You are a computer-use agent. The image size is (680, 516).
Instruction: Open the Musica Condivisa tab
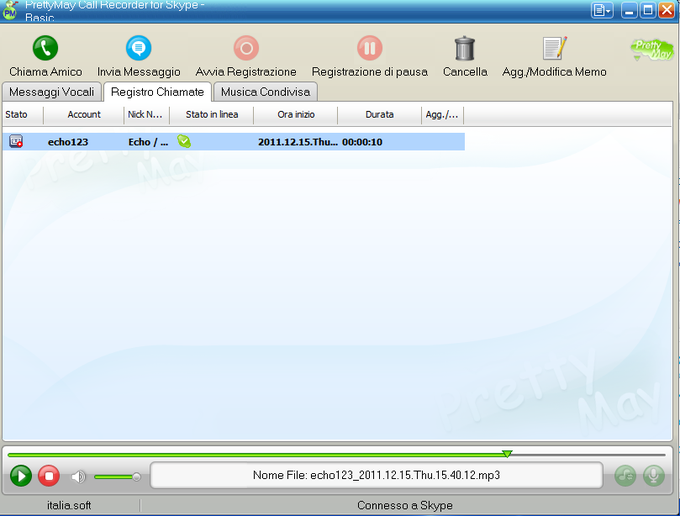click(x=265, y=92)
